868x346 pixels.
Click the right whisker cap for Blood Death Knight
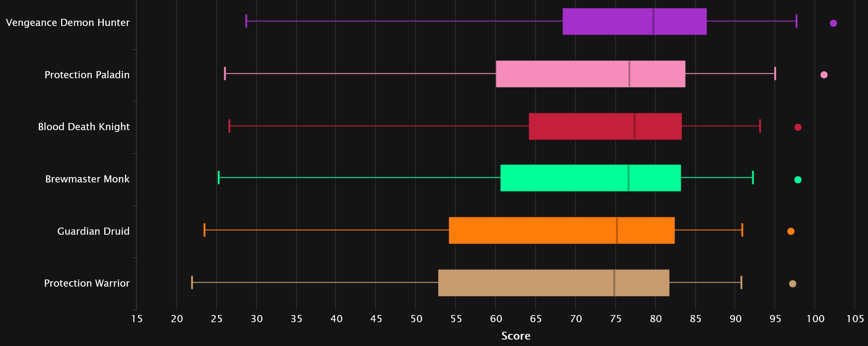pyautogui.click(x=760, y=126)
